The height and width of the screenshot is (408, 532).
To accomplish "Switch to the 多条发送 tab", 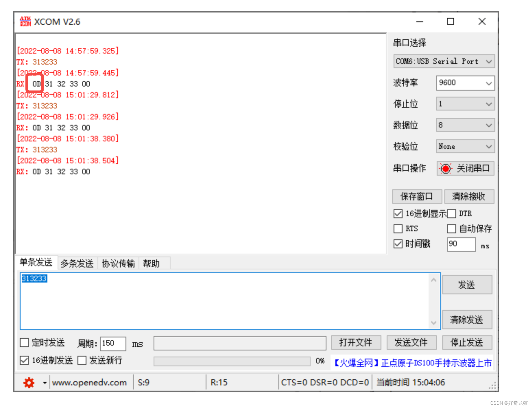I will [x=77, y=263].
